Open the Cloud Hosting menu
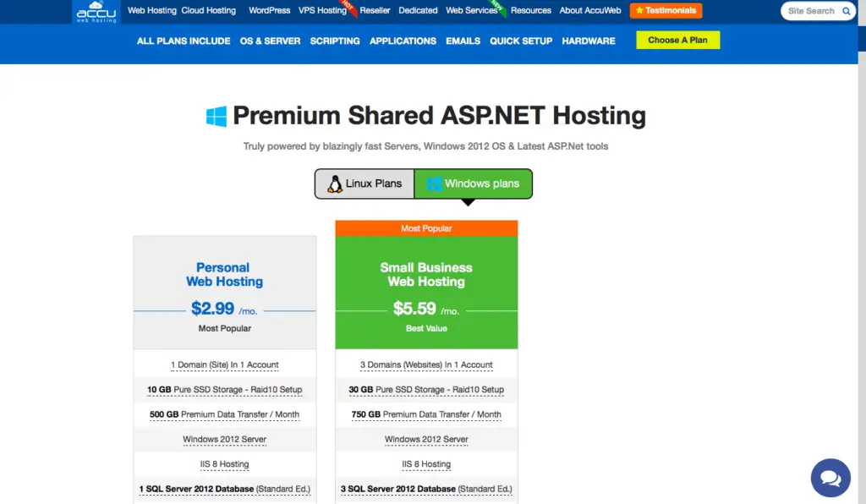The height and width of the screenshot is (504, 866). [x=208, y=10]
